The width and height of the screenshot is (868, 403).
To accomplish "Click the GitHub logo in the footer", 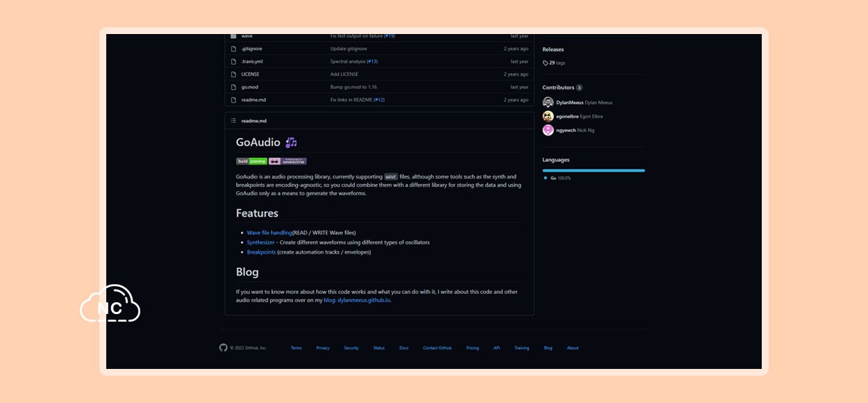I will click(224, 347).
